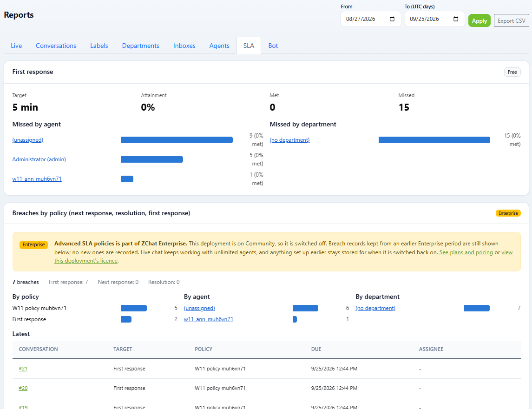Click the Reports page heading

click(x=19, y=15)
